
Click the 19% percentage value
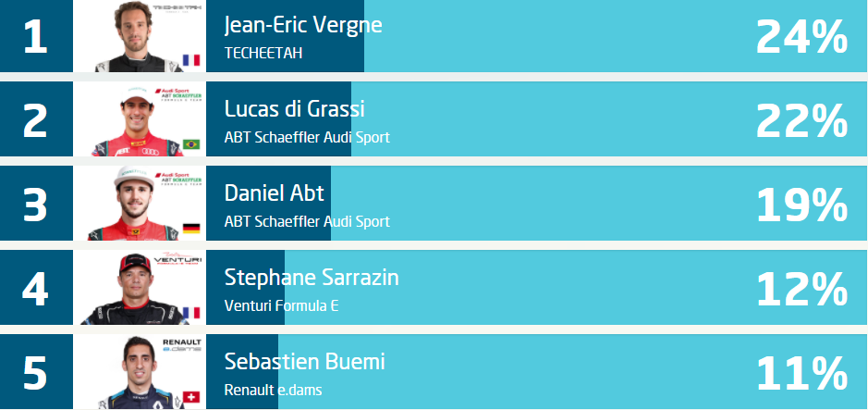pyautogui.click(x=801, y=205)
